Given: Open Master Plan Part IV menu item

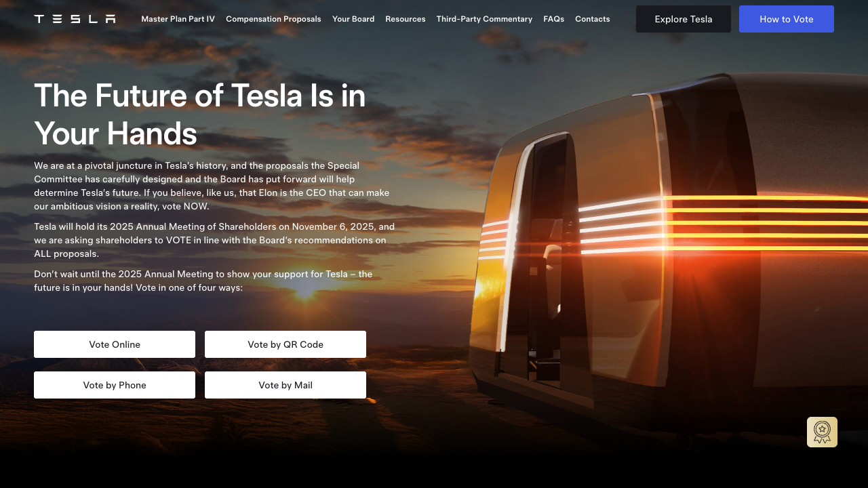Looking at the screenshot, I should [178, 19].
